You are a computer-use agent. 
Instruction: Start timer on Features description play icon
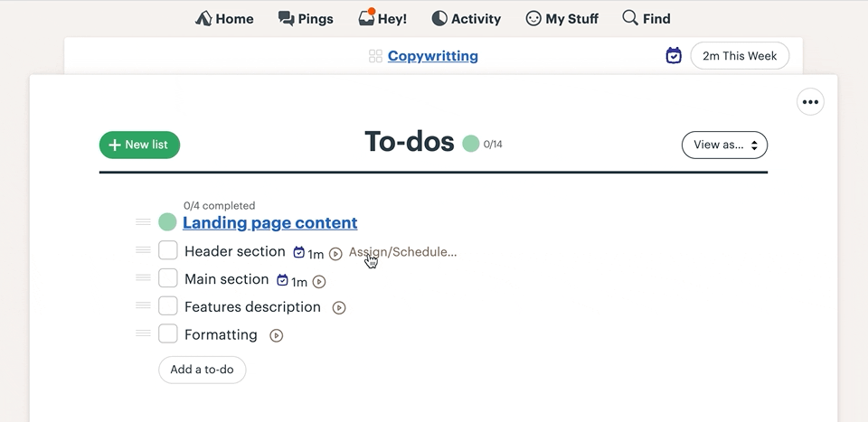[x=339, y=307]
